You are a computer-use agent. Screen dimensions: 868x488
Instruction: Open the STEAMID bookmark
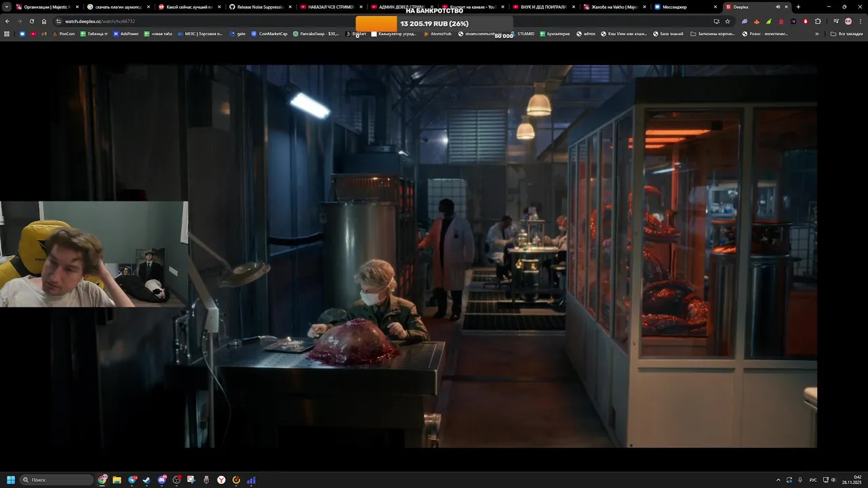(522, 33)
